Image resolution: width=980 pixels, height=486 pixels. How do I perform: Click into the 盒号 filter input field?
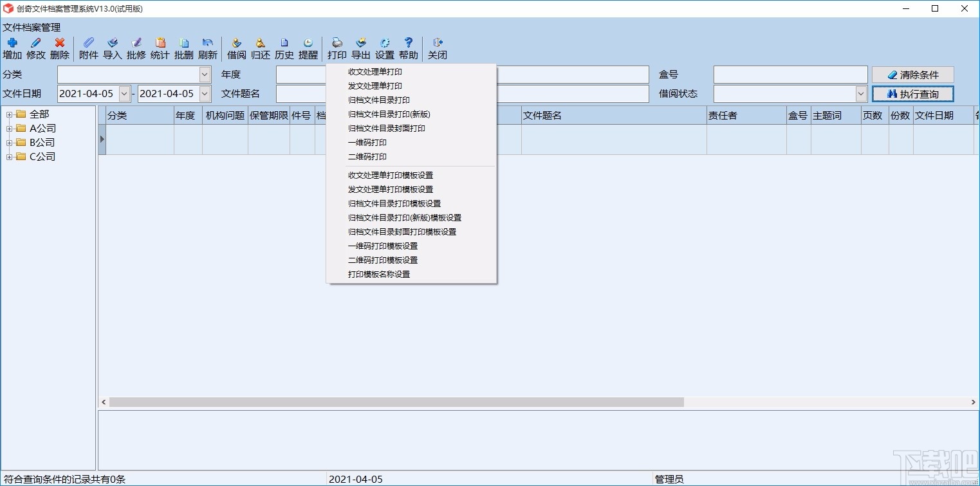click(x=790, y=75)
